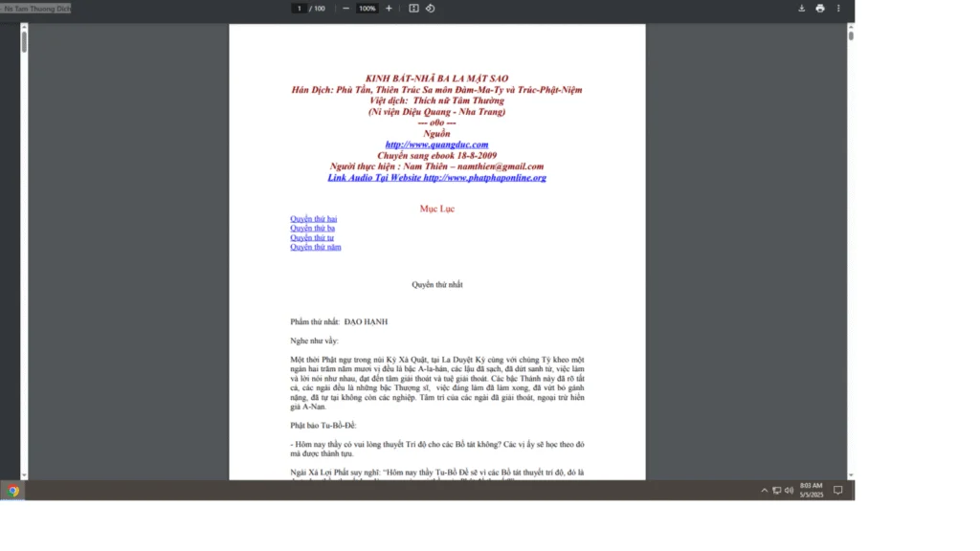
Task: Jump to Quyển thứ tư
Action: 312,237
